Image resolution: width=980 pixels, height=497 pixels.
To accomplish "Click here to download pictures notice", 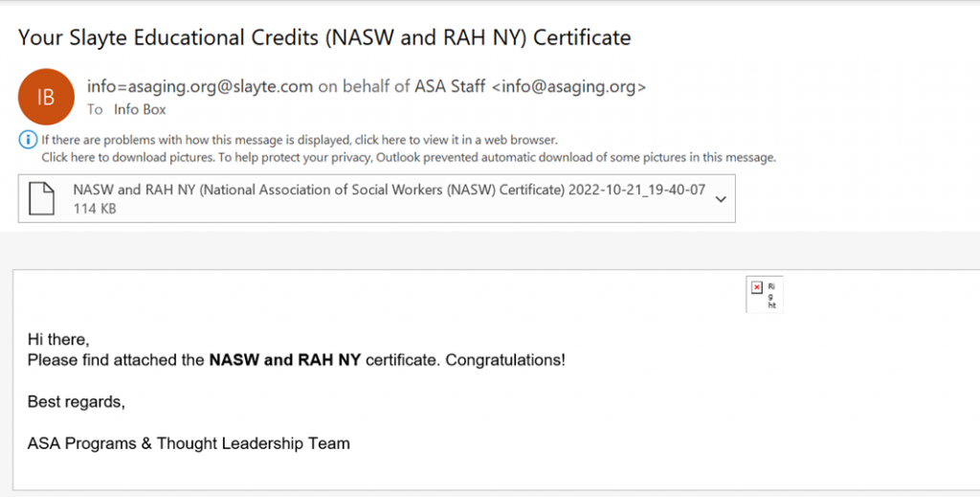I will click(x=409, y=158).
